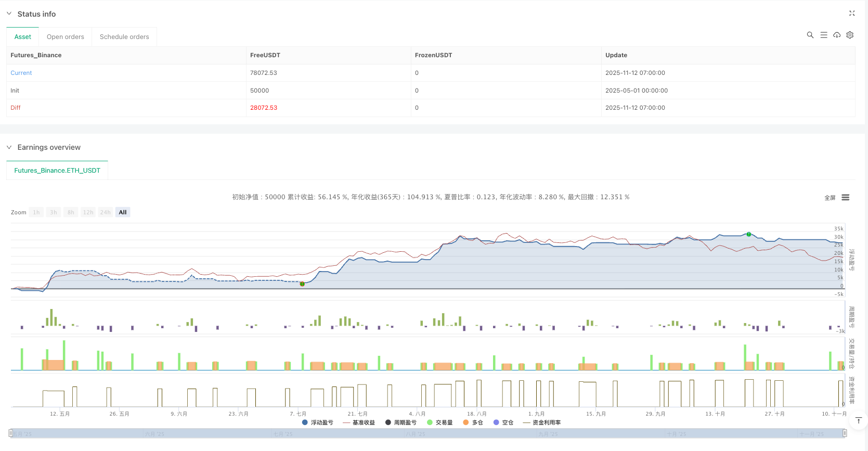Toggle the 基准收益 legend series
868x451 pixels.
(359, 422)
